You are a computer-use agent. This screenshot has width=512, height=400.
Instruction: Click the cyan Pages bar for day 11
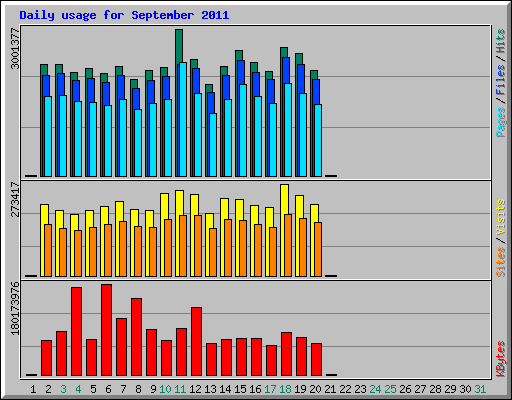point(183,119)
